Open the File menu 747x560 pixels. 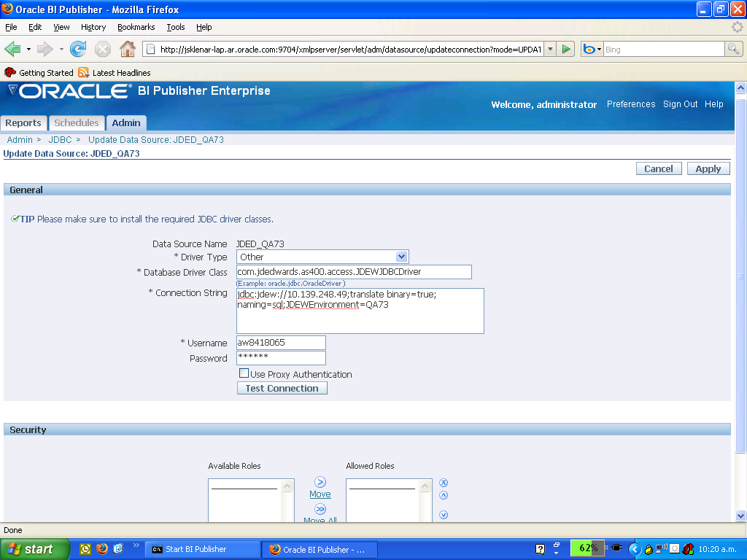[x=11, y=27]
